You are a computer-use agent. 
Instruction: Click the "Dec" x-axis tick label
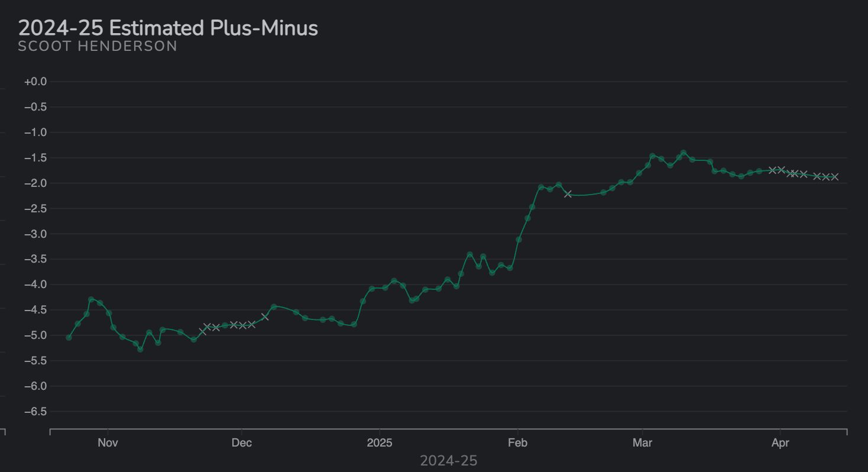(241, 443)
